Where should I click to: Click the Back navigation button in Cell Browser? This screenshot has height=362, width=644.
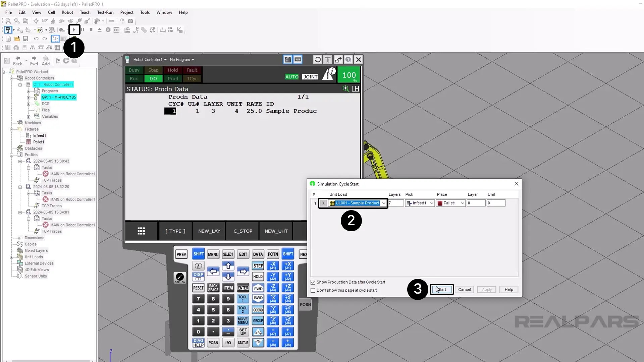(x=17, y=61)
